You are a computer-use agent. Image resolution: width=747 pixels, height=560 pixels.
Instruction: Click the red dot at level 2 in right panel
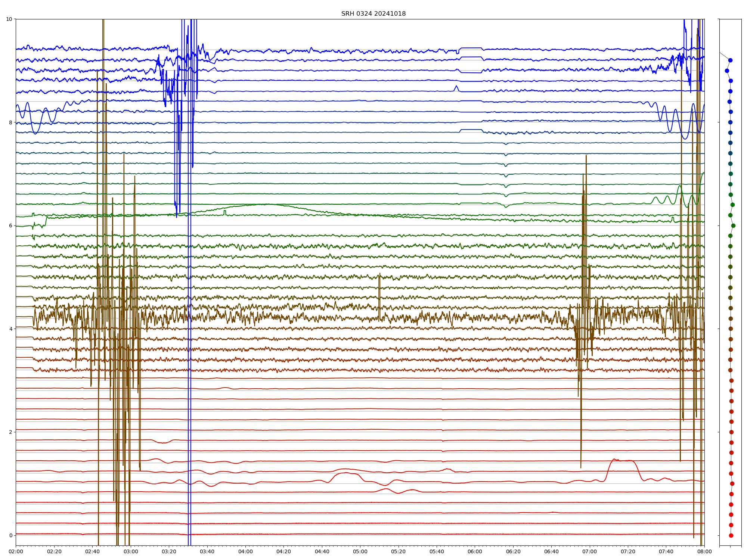tap(731, 432)
